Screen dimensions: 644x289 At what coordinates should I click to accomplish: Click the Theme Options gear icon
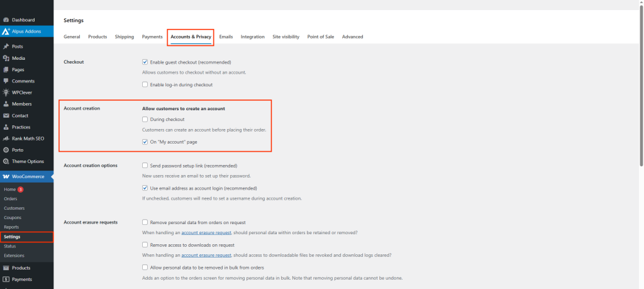click(6, 161)
